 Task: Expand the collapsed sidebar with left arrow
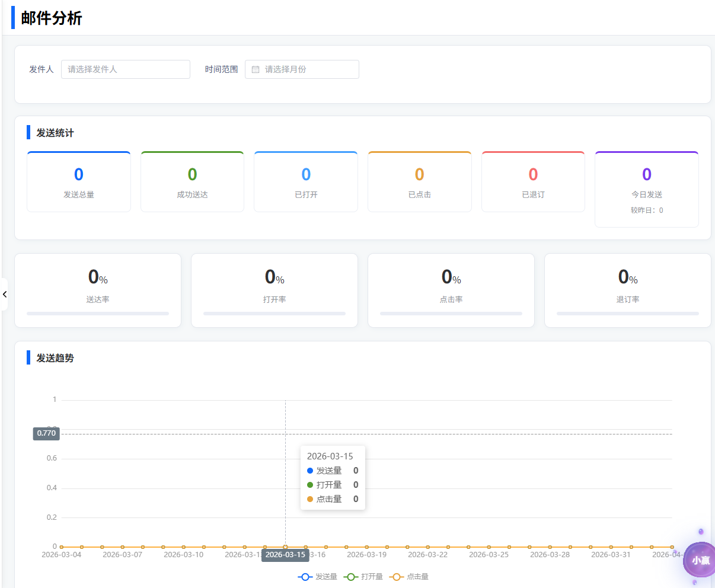coord(5,294)
